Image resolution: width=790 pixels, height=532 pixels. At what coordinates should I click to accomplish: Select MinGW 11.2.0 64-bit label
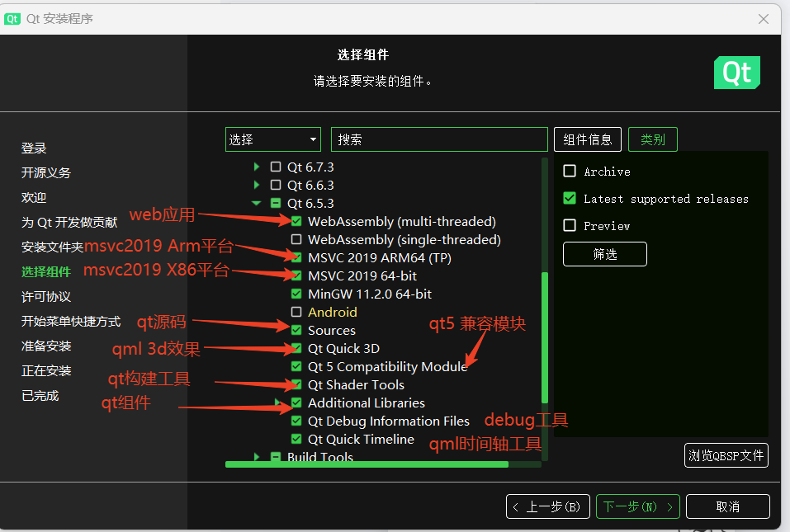370,294
